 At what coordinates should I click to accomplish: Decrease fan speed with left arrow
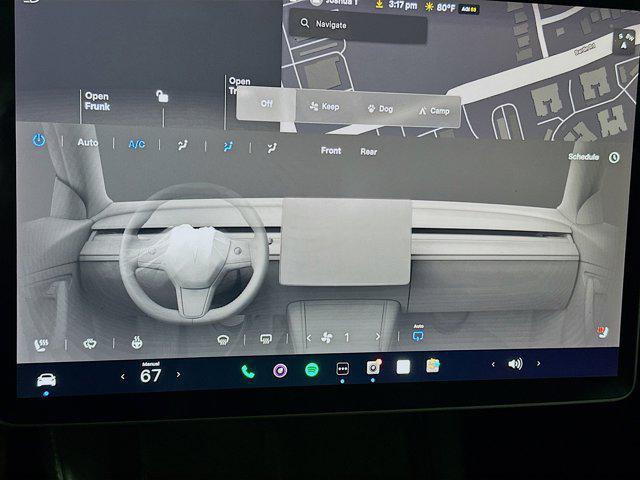pyautogui.click(x=309, y=338)
